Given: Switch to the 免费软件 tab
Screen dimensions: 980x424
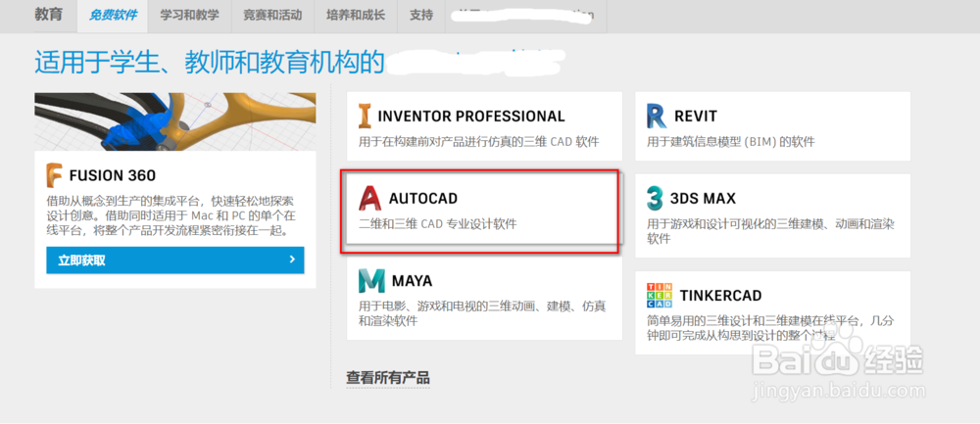Looking at the screenshot, I should pos(113,16).
